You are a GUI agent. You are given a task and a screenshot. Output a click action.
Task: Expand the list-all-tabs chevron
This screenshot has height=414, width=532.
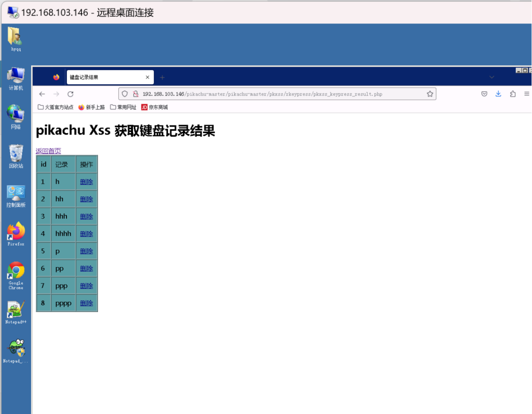[491, 77]
